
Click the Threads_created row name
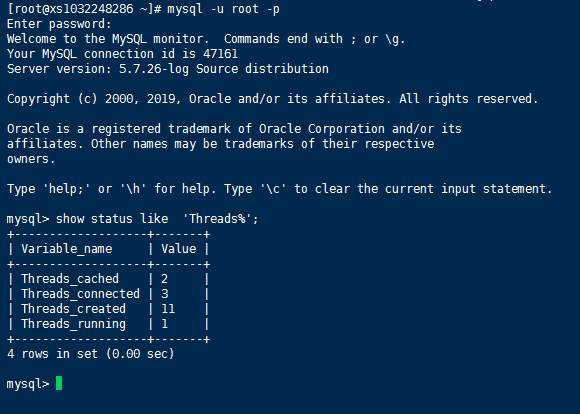[73, 309]
